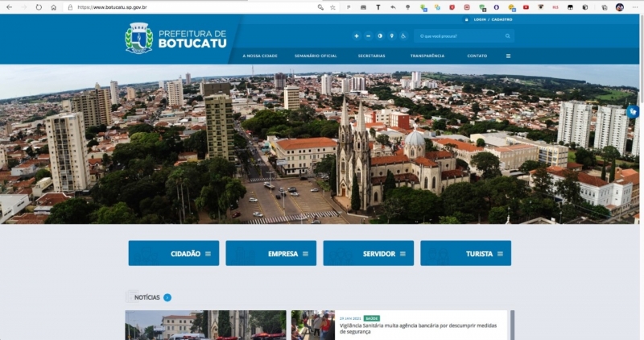Viewport: 644px width, 340px height.
Task: Click the floating blue accessibility widget on right edge
Action: [x=633, y=111]
